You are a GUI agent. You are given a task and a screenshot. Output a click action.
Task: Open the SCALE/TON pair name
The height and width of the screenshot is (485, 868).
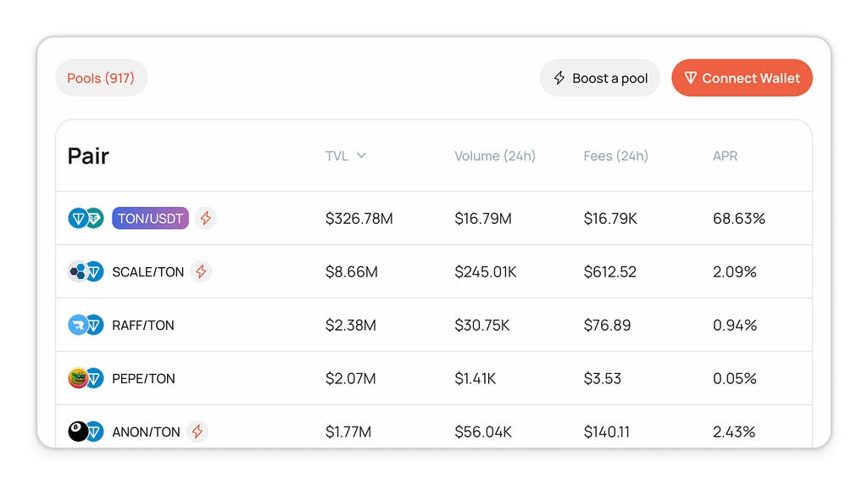click(147, 272)
